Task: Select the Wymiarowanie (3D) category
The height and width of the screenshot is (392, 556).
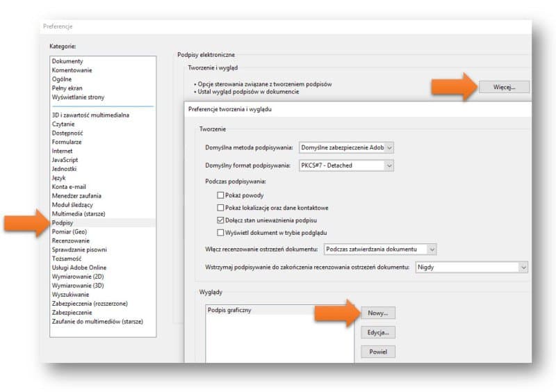Action: [x=102, y=286]
